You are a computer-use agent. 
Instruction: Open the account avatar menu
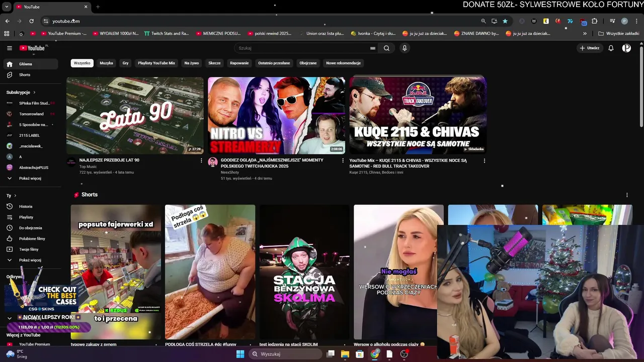click(626, 48)
